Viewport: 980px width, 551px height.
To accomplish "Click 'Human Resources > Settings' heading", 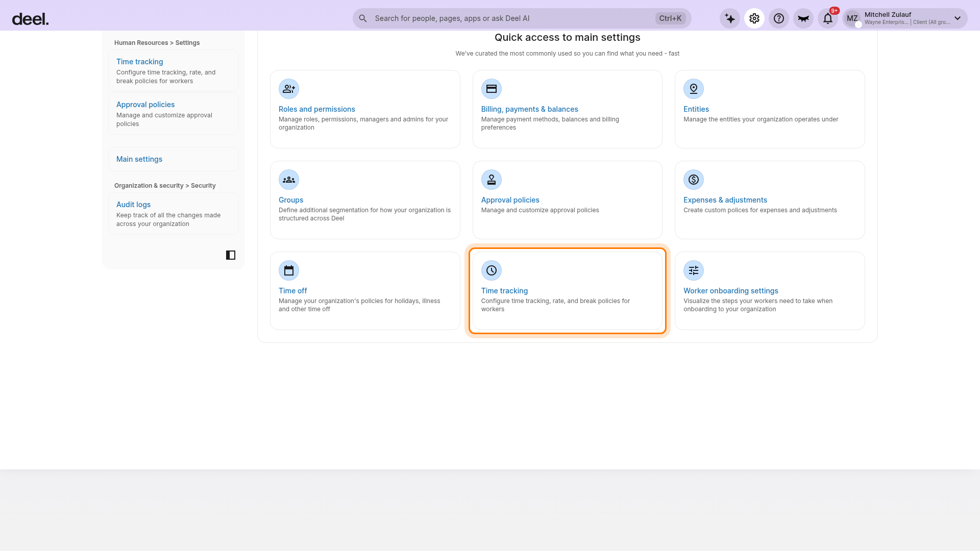I will pyautogui.click(x=157, y=43).
